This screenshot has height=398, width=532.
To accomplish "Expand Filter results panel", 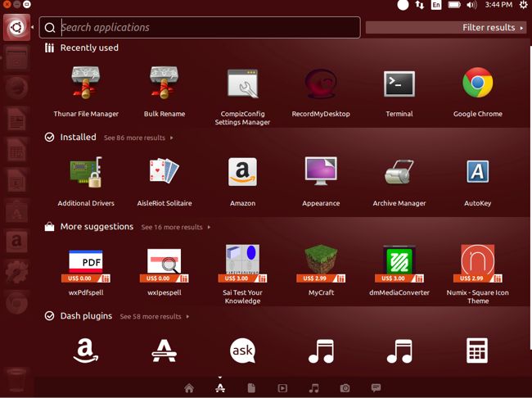I will (x=446, y=28).
